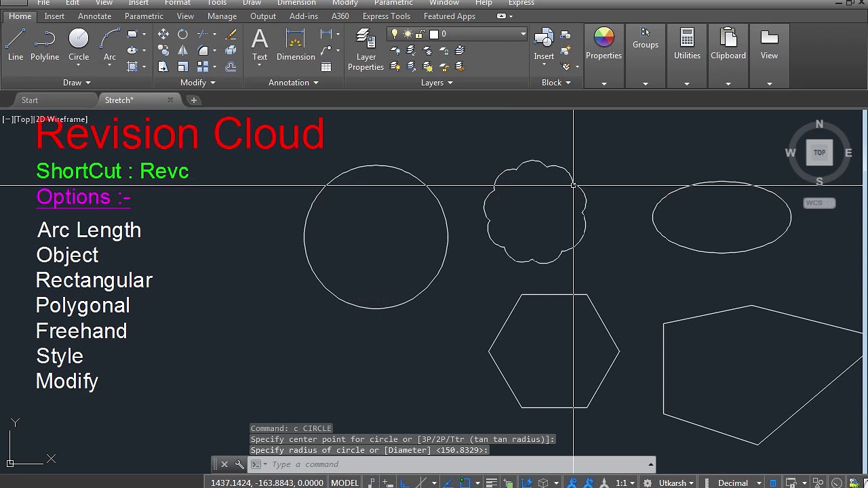Toggle lineweight display in status bar
Viewport: 868px width, 488px height.
[492, 483]
